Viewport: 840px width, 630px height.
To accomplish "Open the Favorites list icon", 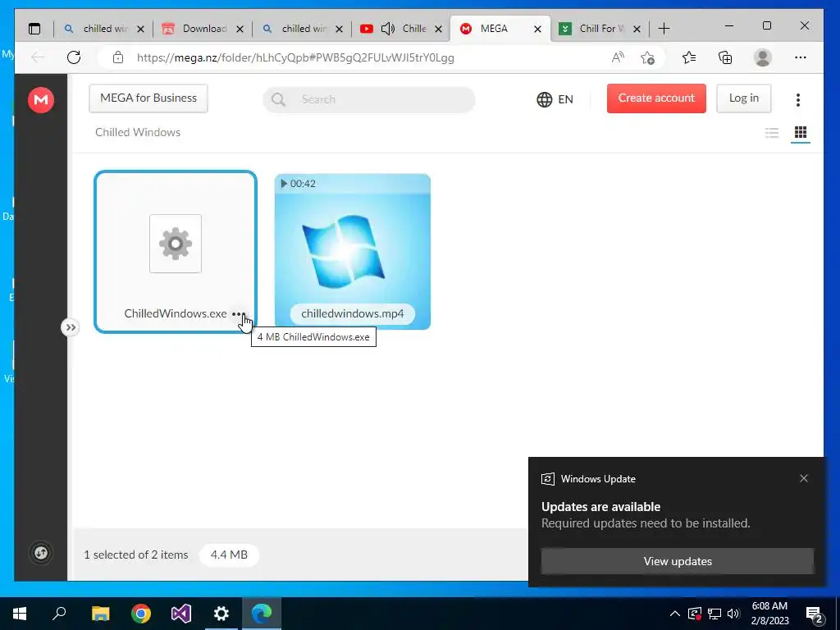I will [689, 57].
